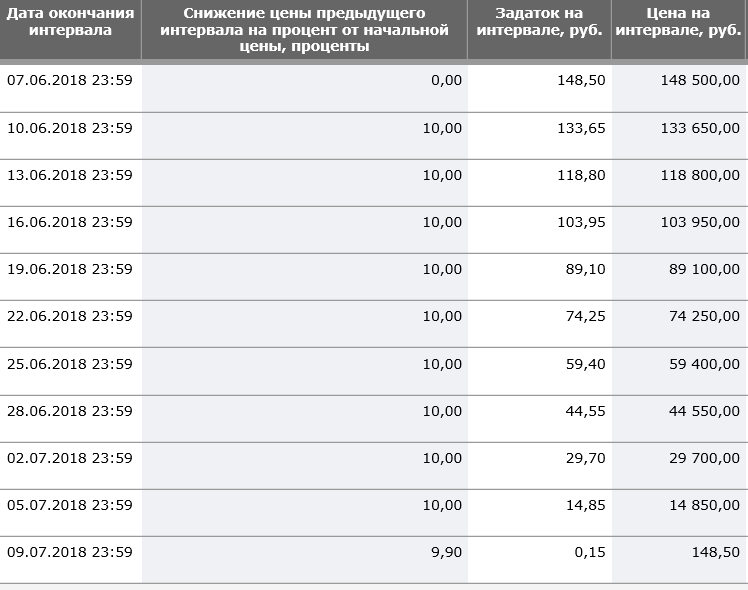Click the 'Цена на интервале, руб.' header
Viewport: 748px width, 590px height.
click(x=678, y=21)
